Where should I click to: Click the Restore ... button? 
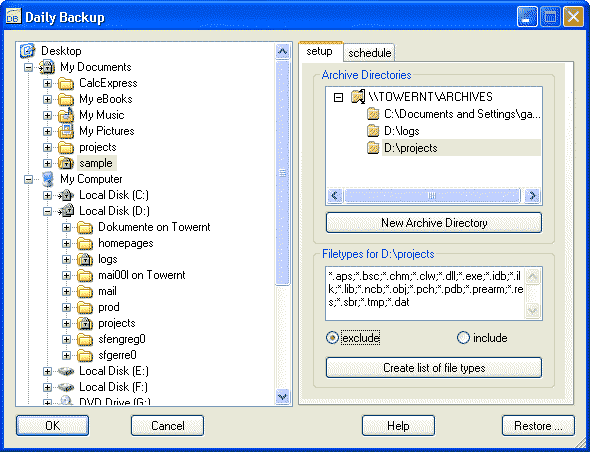[x=538, y=426]
